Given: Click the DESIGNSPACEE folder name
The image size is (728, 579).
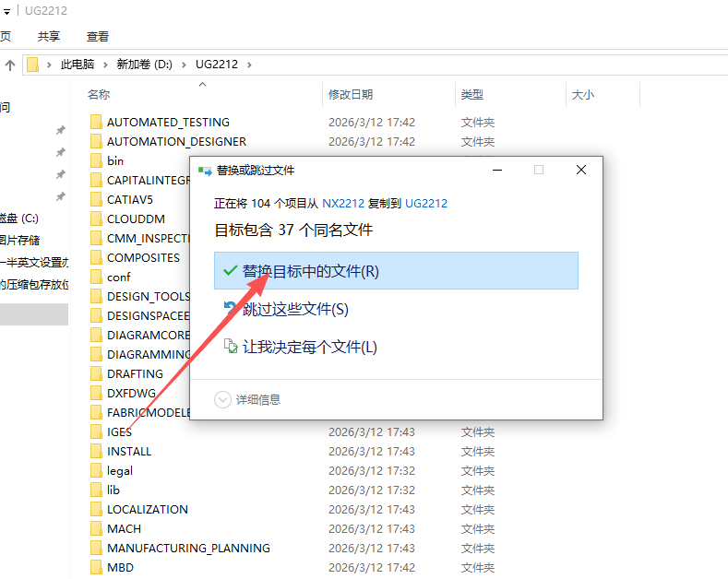Looking at the screenshot, I should 149,316.
